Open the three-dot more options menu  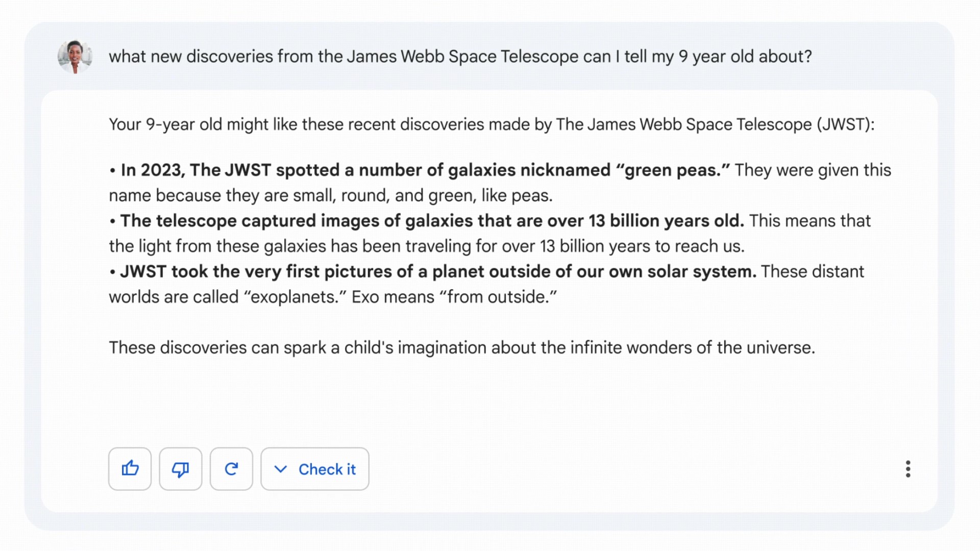pyautogui.click(x=908, y=469)
